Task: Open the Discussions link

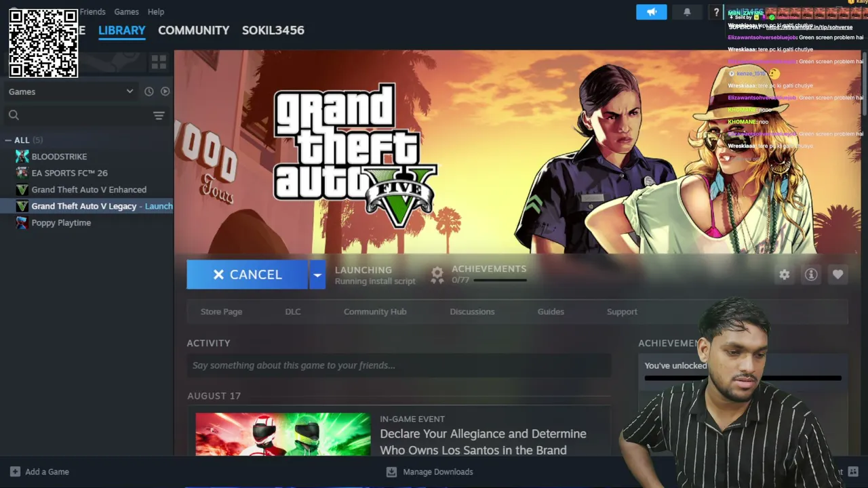Action: coord(472,312)
